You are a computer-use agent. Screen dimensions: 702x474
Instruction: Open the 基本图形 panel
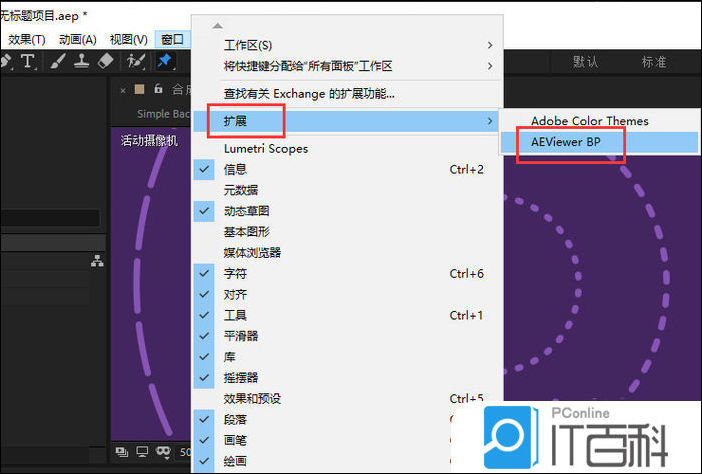pos(347,232)
